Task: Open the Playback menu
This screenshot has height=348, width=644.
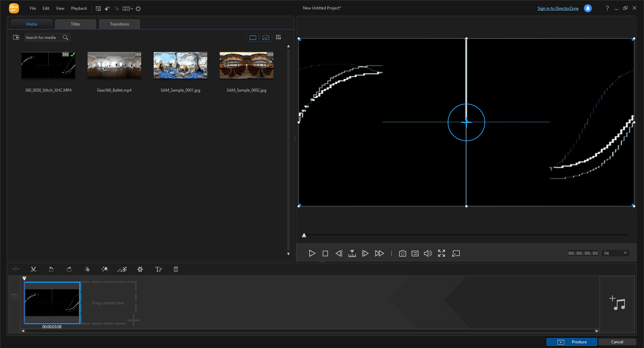Action: pos(79,8)
